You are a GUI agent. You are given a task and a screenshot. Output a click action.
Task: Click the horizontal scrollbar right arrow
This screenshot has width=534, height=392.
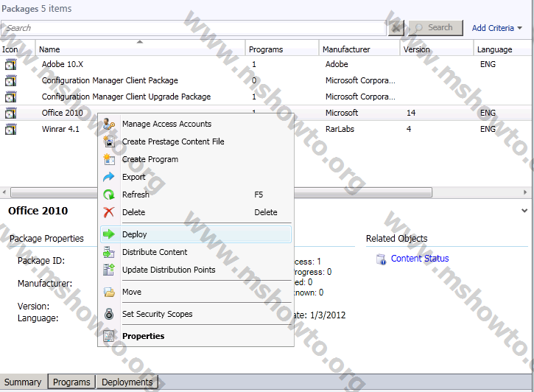(x=525, y=192)
